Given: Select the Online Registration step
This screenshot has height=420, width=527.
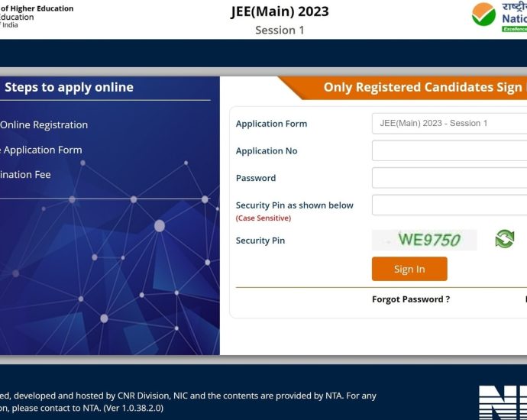Looking at the screenshot, I should pos(44,125).
